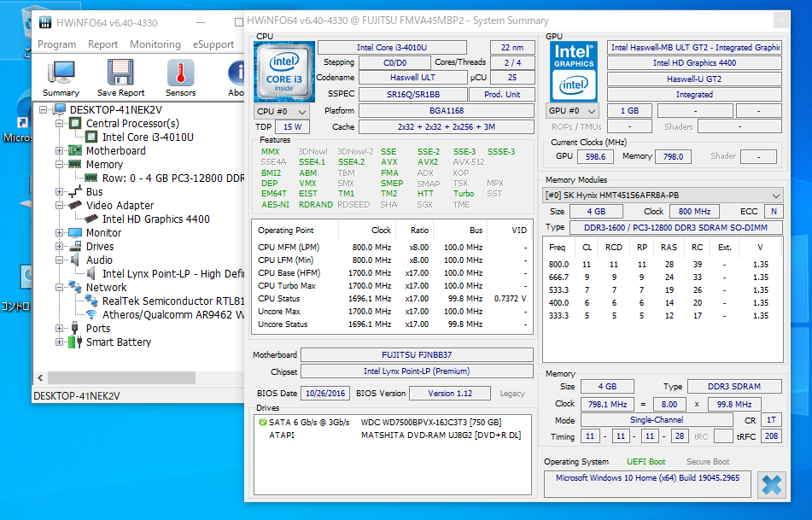Click Central Processor(s) chip icon
Image resolution: width=812 pixels, height=520 pixels.
pos(75,123)
